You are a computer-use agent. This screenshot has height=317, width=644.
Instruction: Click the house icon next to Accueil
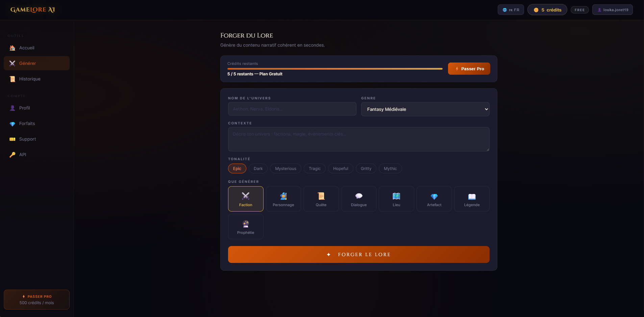(13, 48)
